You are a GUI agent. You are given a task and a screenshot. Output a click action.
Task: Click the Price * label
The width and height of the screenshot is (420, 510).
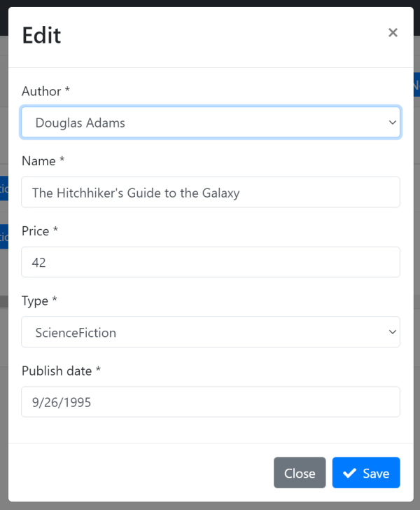tap(40, 231)
